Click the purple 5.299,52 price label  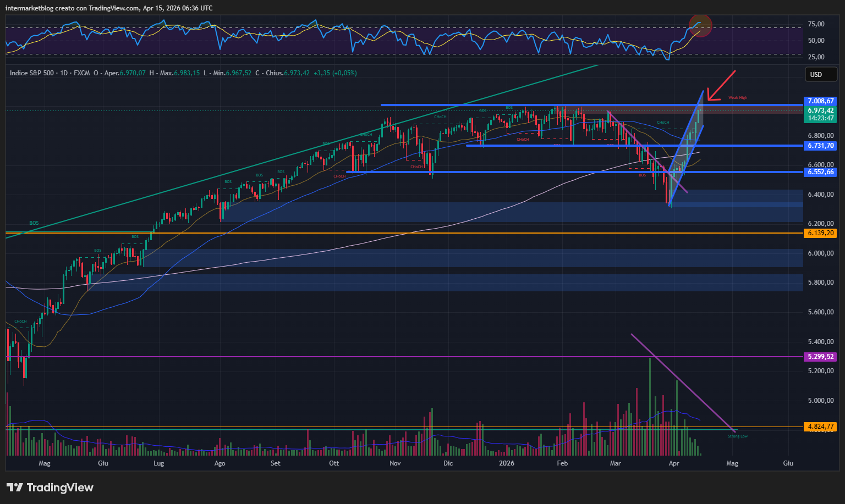click(820, 357)
